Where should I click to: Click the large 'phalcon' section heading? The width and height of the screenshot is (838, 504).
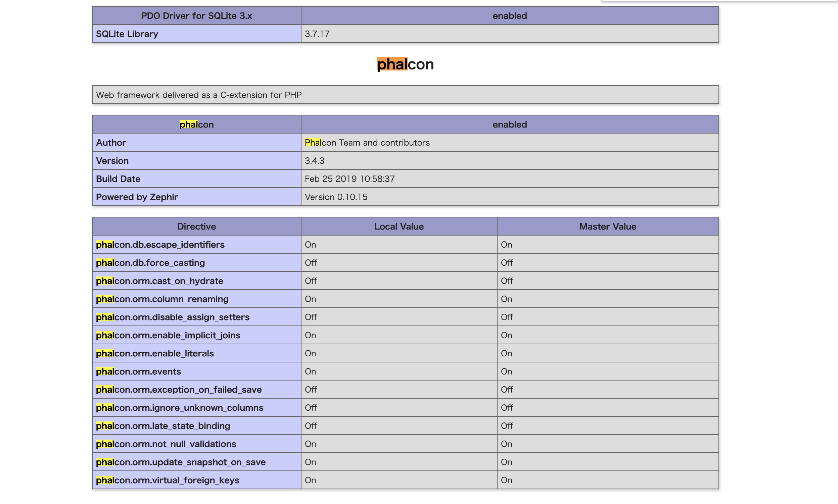click(405, 64)
